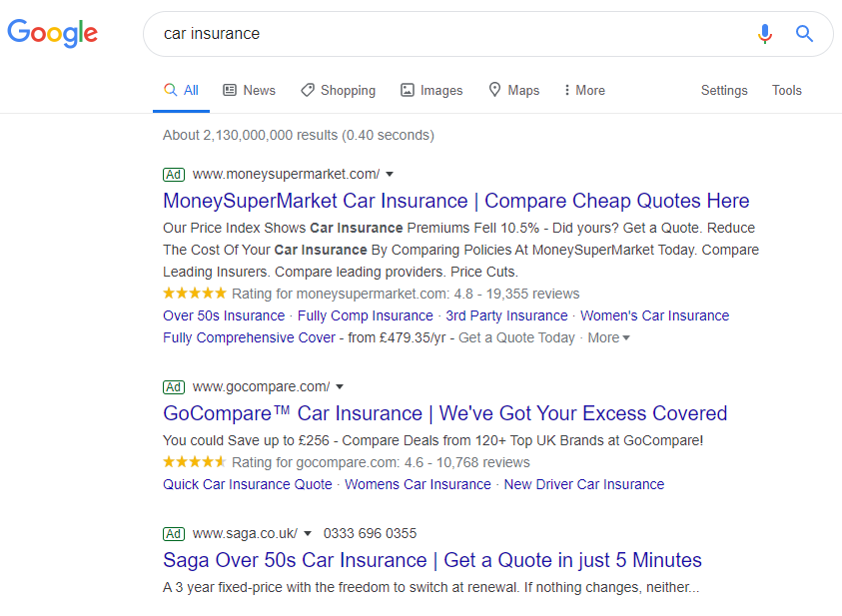
Task: Click the three-dot icon beside More
Action: 567,90
